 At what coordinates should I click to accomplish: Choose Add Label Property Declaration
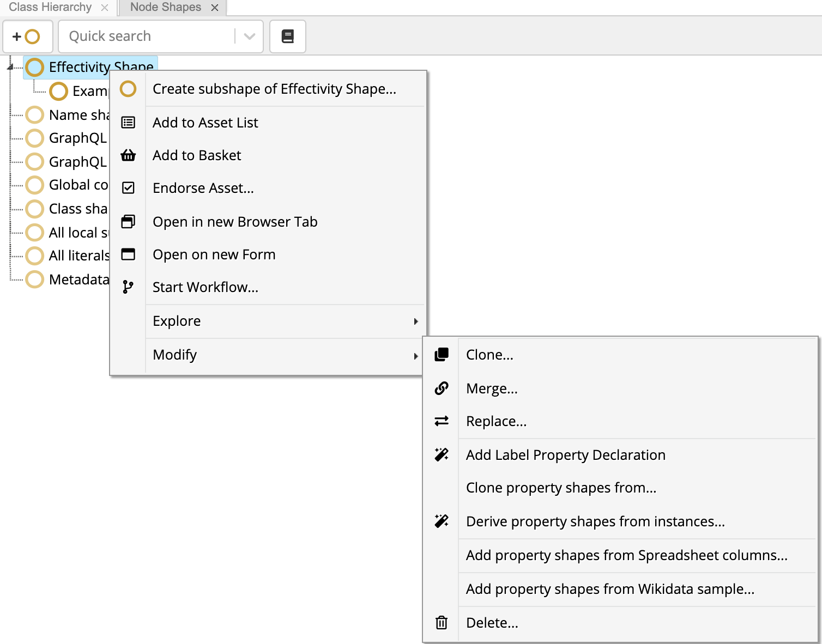click(566, 455)
